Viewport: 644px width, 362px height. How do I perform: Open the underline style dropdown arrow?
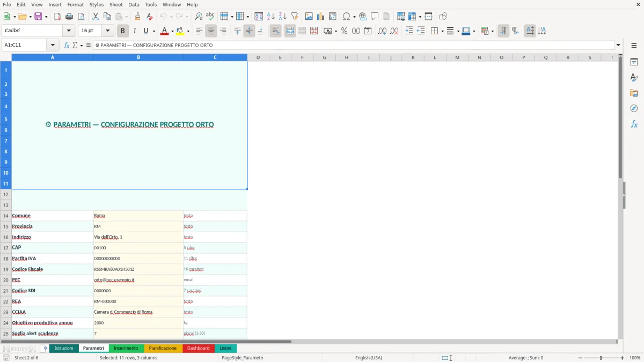click(153, 31)
